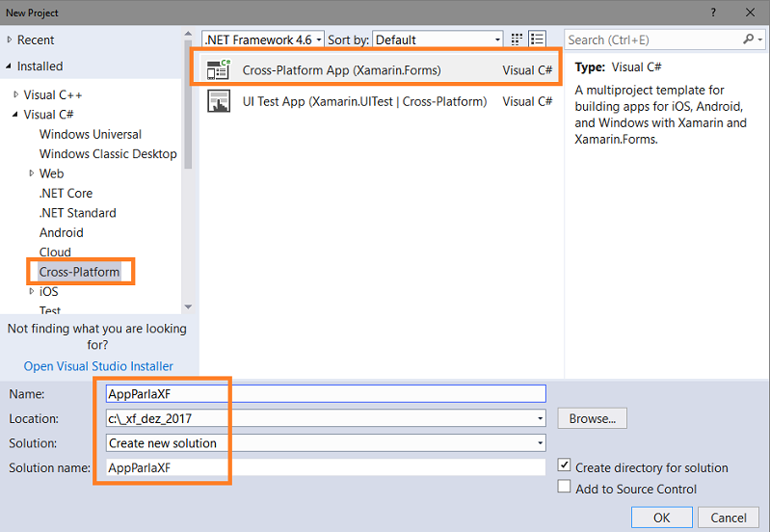Click the Cancel button
Image resolution: width=770 pixels, height=532 pixels.
click(729, 518)
